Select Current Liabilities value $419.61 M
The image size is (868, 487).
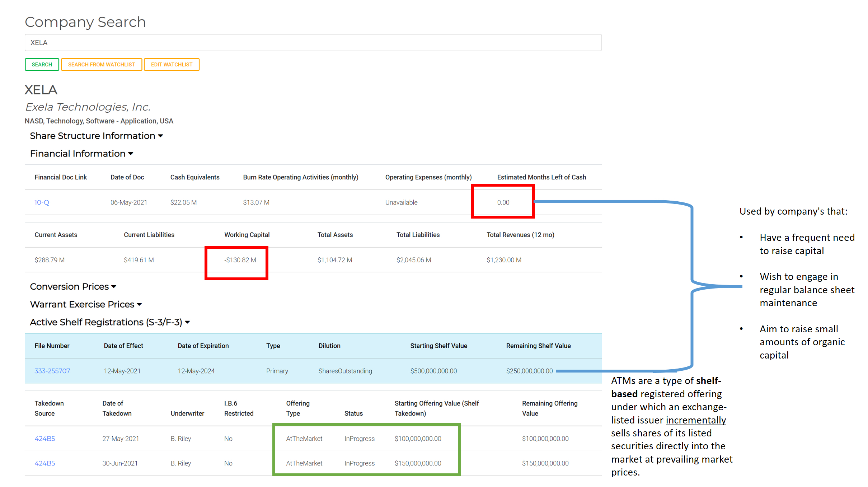coord(139,260)
